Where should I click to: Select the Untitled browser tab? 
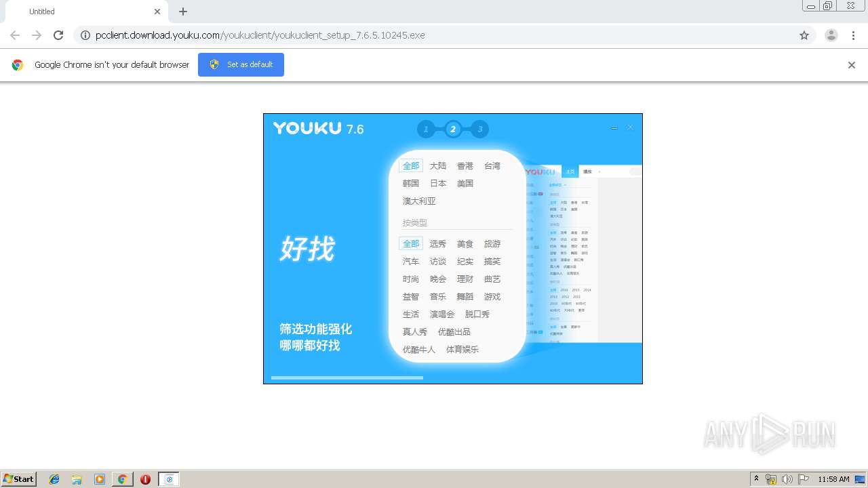coord(86,12)
